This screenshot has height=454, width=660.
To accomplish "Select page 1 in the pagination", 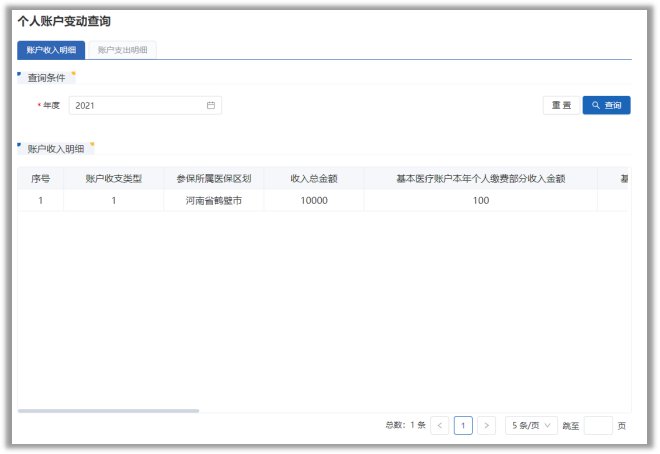I will tap(463, 425).
